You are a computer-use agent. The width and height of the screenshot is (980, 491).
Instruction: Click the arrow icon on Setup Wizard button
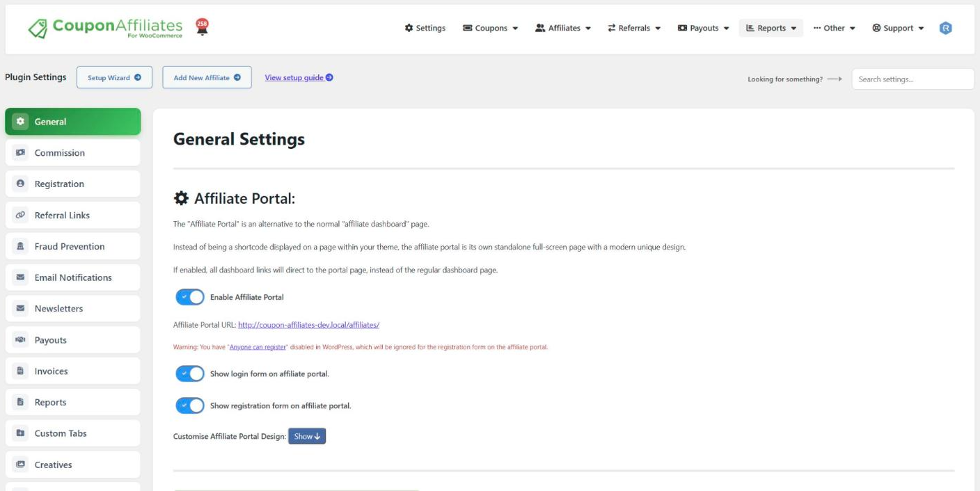pos(137,77)
